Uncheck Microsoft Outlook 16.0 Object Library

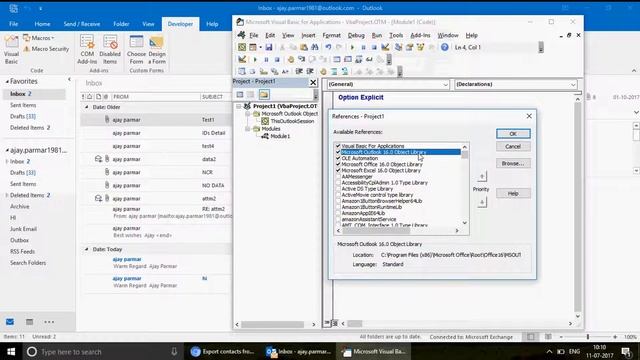pos(338,152)
